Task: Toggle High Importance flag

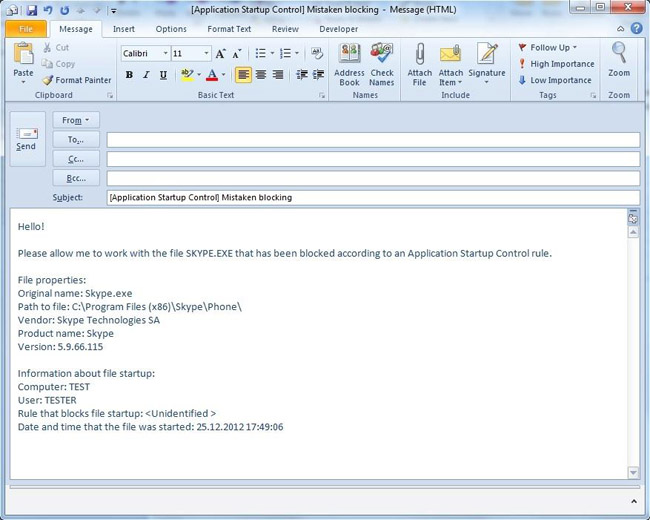Action: click(556, 64)
